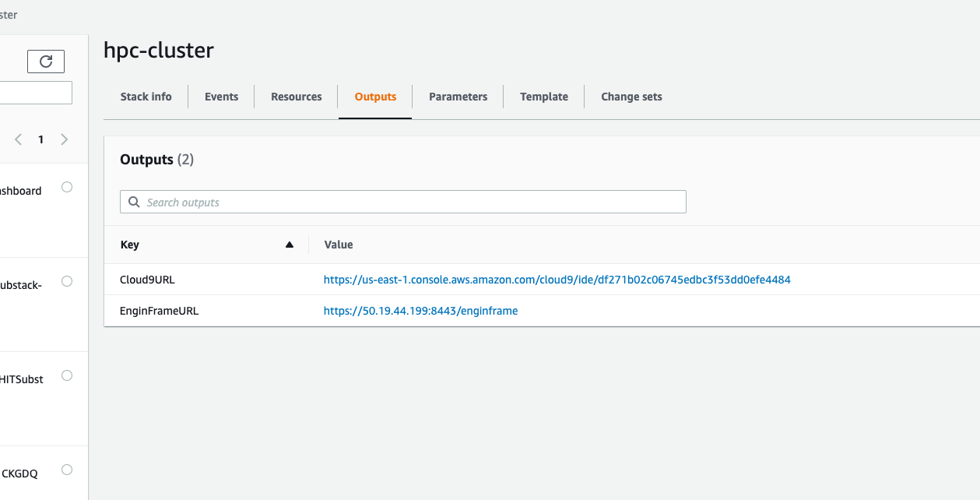Select the 'HITSubst' stack radio button
Viewport: 980px width, 500px height.
67,375
